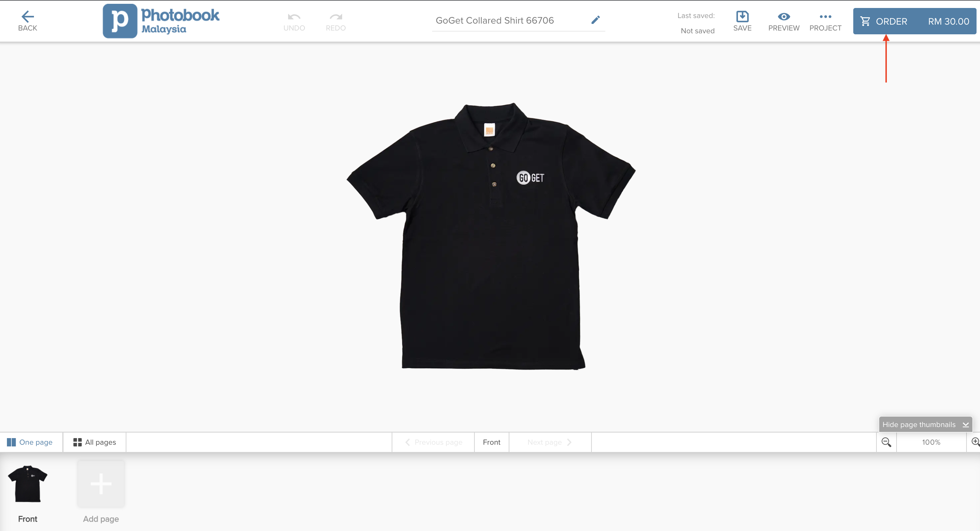Screen dimensions: 980x531
Task: Go to the Previous page
Action: pos(434,442)
